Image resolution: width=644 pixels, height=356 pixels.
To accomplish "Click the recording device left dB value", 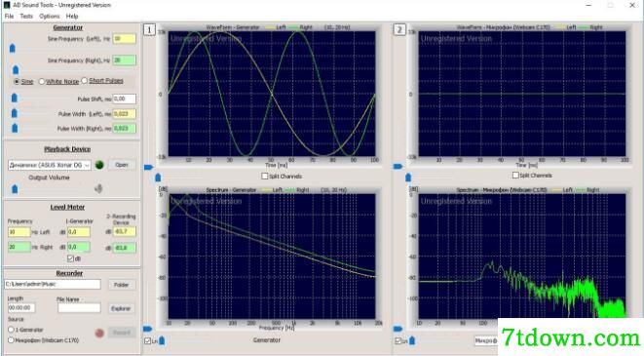I will [x=125, y=231].
